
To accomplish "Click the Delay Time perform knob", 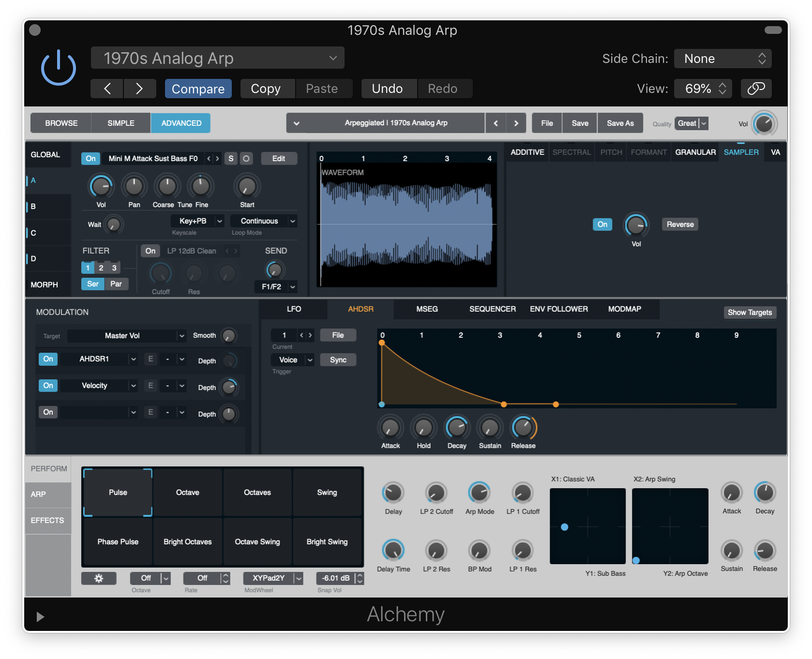I will [x=393, y=551].
